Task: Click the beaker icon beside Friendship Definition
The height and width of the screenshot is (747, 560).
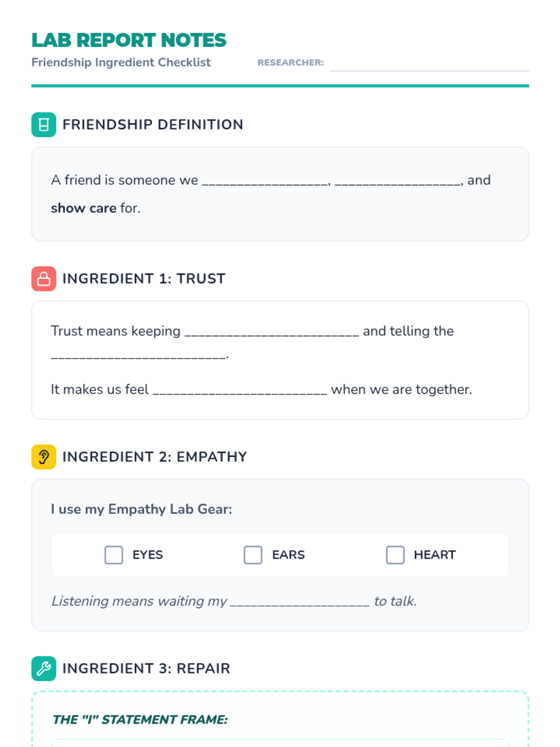Action: tap(44, 125)
